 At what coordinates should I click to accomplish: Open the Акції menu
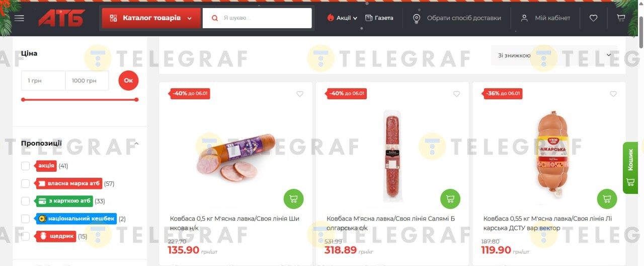pyautogui.click(x=342, y=18)
